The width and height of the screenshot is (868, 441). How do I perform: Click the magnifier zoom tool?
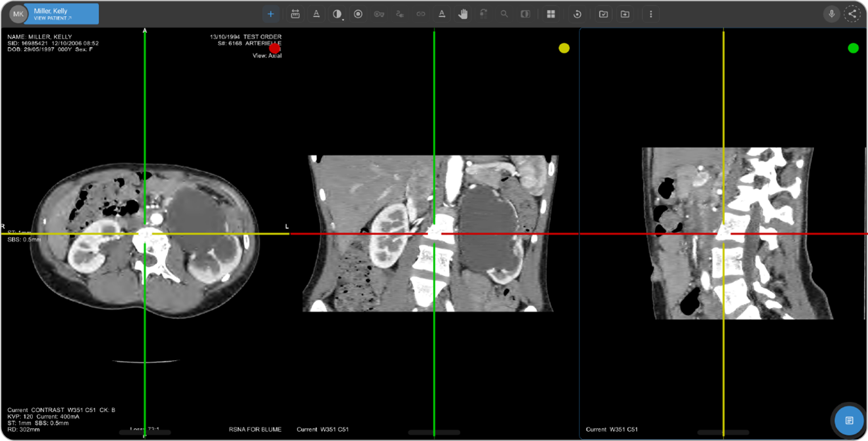tap(504, 14)
